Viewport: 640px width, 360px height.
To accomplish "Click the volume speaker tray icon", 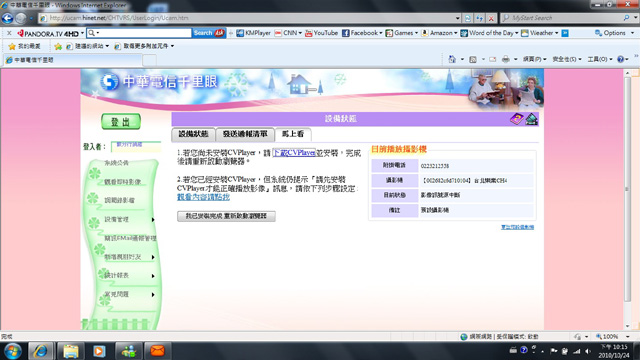I will point(588,351).
